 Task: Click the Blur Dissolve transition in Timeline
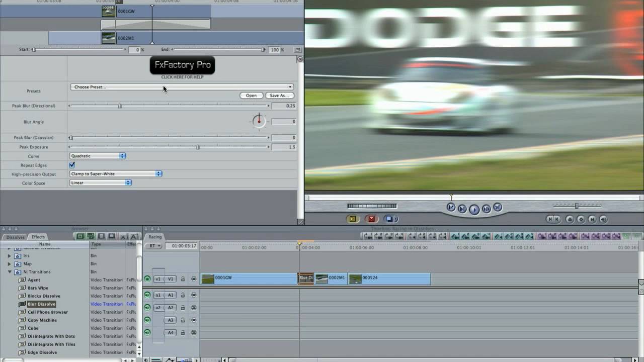point(306,279)
